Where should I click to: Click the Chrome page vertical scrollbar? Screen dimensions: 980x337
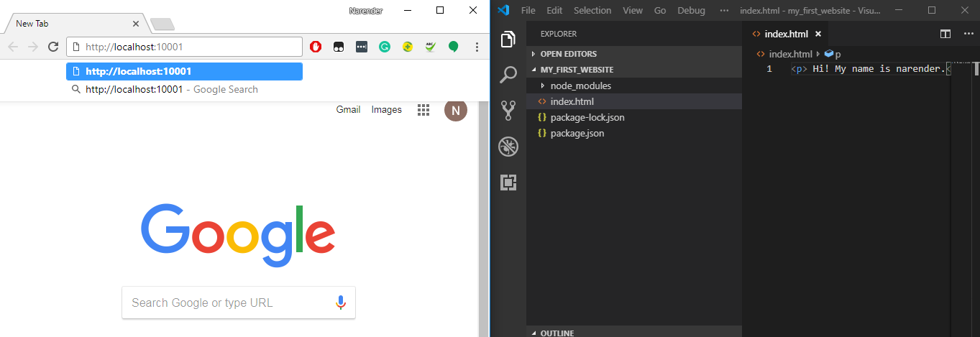click(482, 219)
